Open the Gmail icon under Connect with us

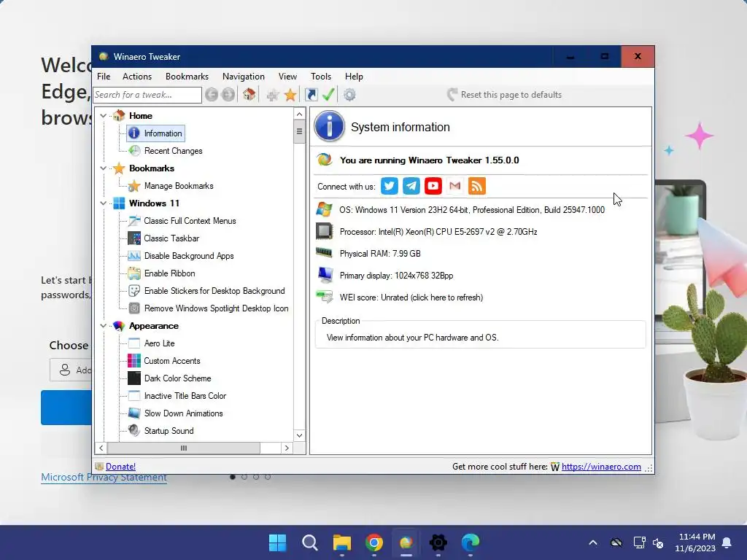pos(455,186)
